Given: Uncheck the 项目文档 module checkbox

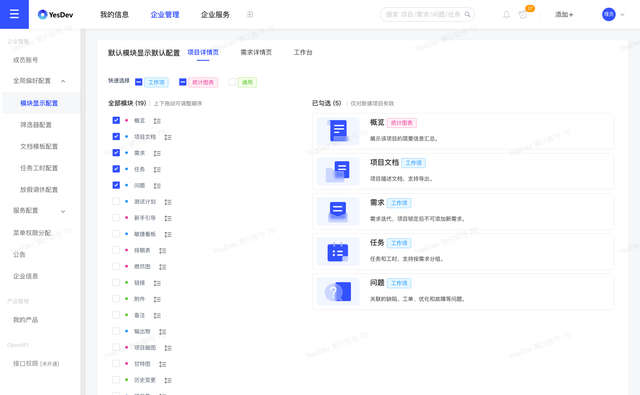Looking at the screenshot, I should point(116,136).
